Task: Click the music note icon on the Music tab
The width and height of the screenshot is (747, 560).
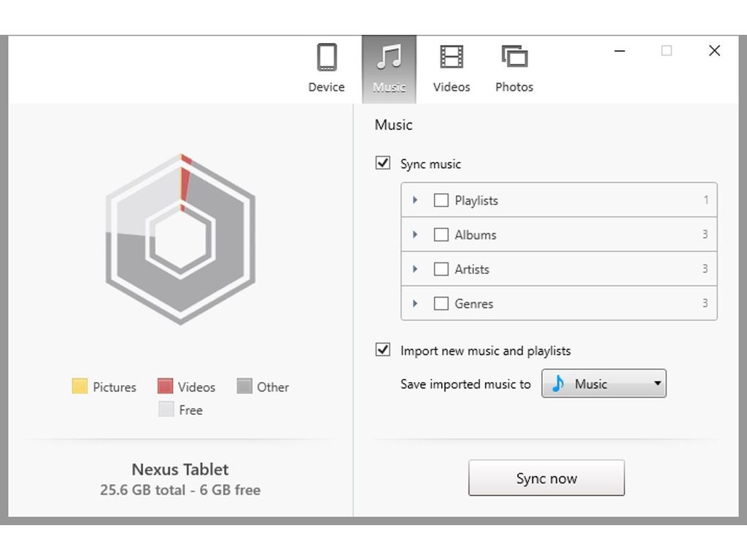Action: coord(389,56)
